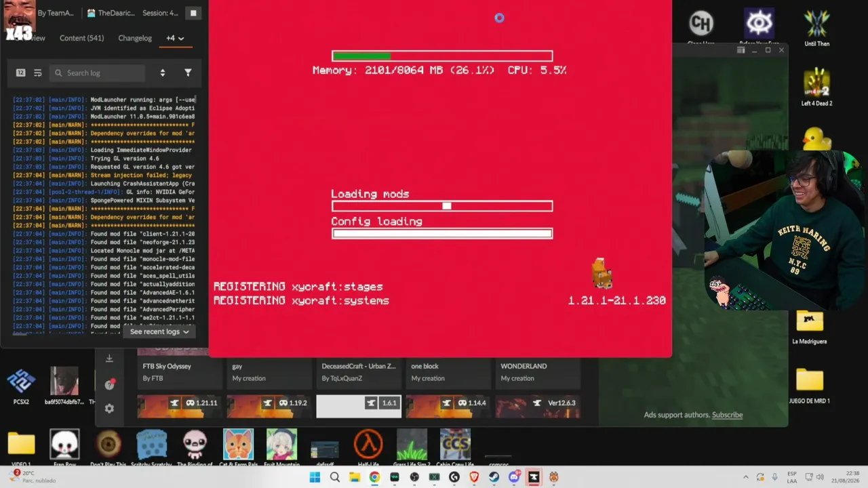Open the log filter funnel
Viewport: 868px width, 488px height.
[188, 73]
